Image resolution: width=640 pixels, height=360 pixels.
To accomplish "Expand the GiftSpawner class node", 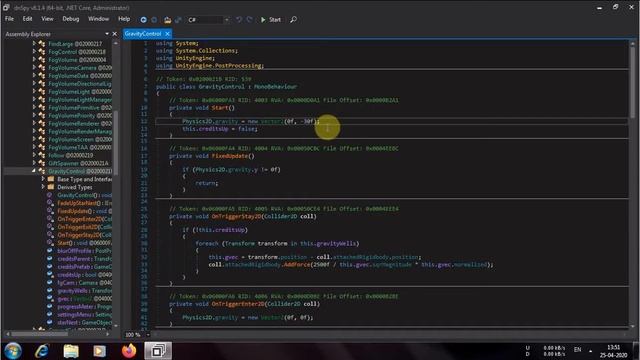I will (34, 163).
